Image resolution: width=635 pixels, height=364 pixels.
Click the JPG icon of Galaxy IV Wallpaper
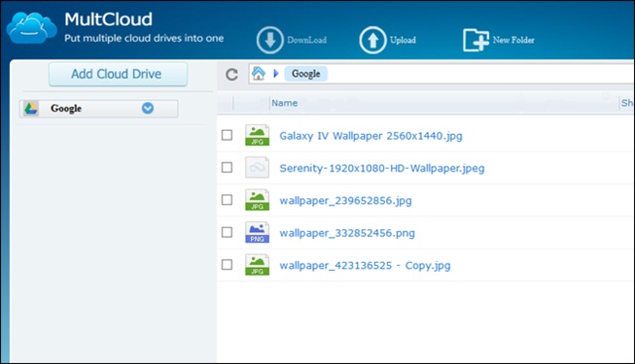(257, 135)
